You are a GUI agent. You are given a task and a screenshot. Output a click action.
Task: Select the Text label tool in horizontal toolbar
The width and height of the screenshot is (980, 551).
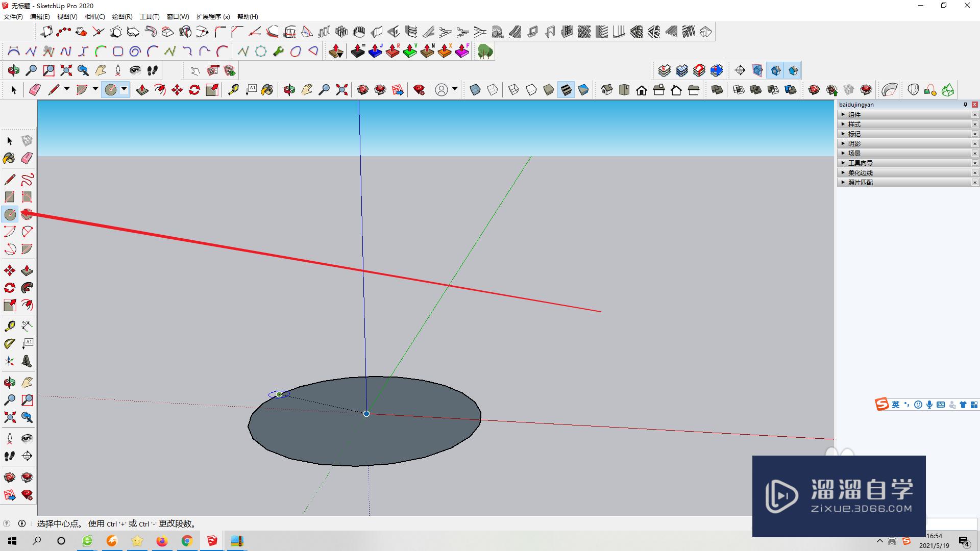click(251, 90)
